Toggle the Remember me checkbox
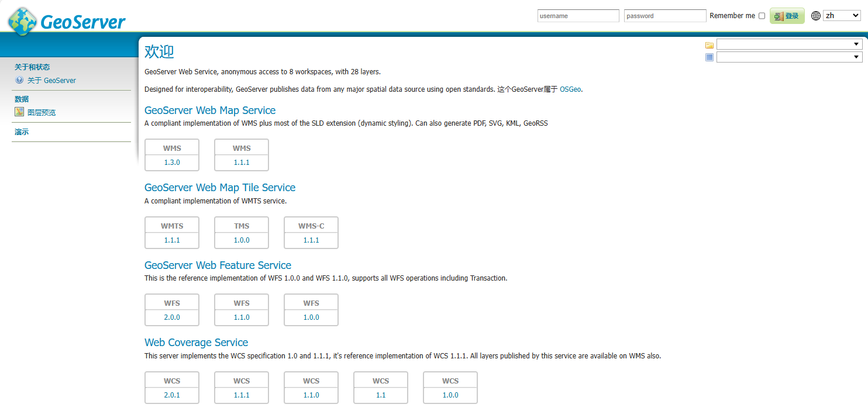The height and width of the screenshot is (411, 868). click(762, 16)
